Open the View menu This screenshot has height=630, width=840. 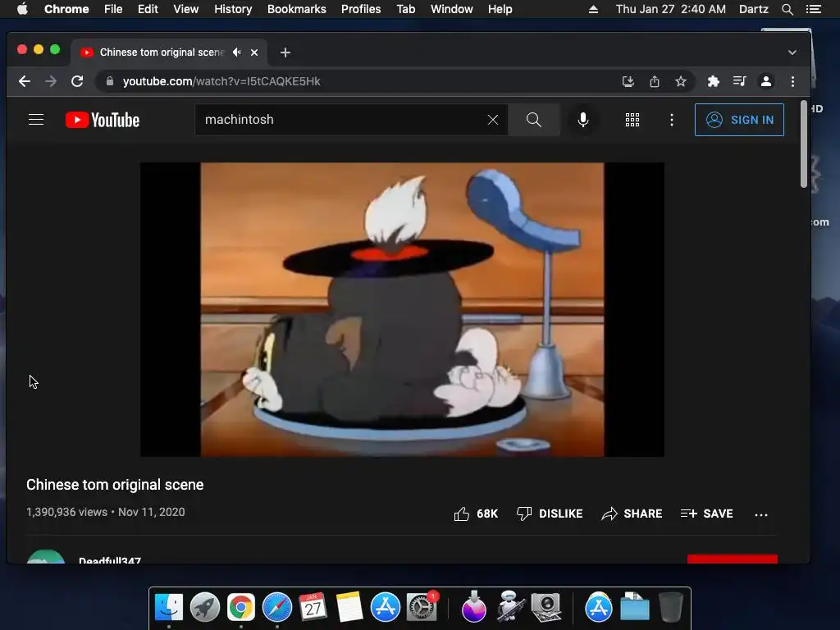pos(186,9)
